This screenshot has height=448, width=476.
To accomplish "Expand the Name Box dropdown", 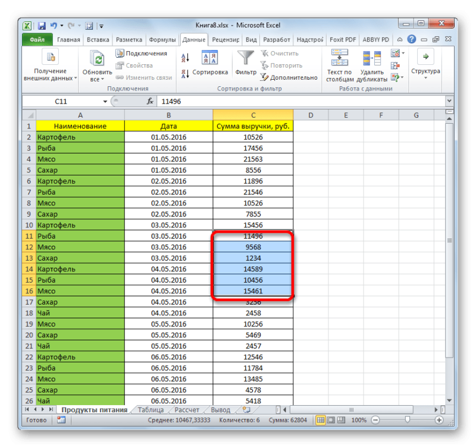I will pos(105,101).
